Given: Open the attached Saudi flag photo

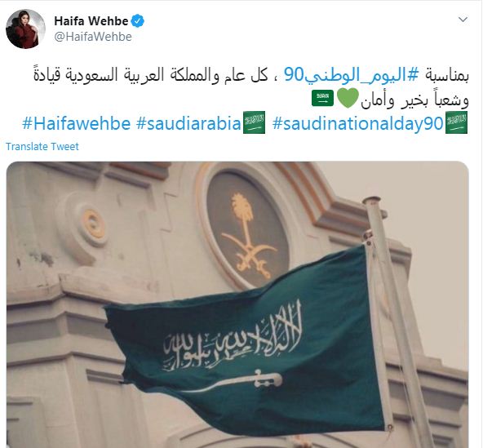Looking at the screenshot, I should pos(237,304).
